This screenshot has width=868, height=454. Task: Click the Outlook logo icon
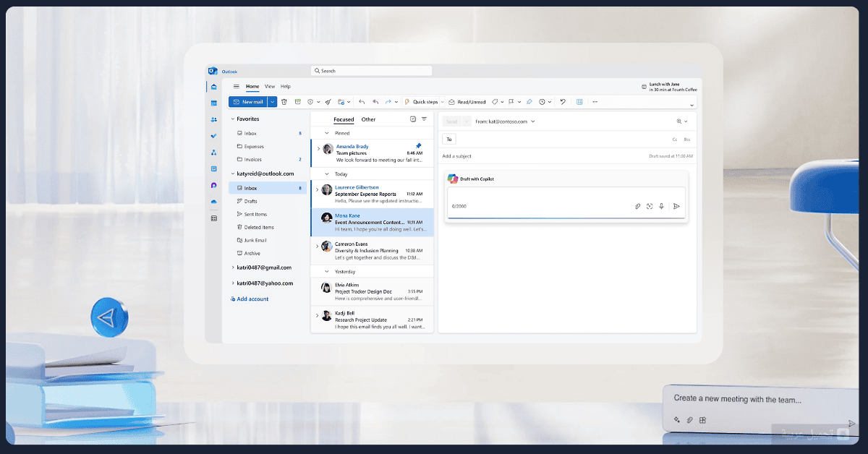coord(213,71)
